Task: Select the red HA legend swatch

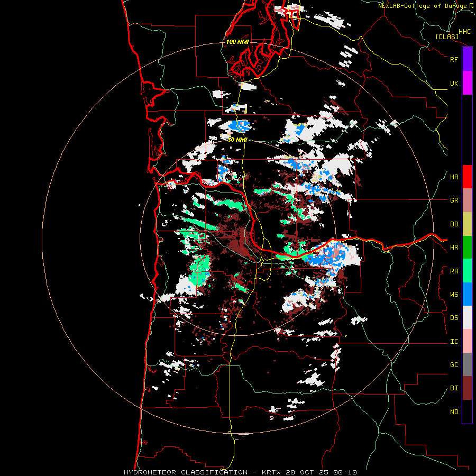Action: pyautogui.click(x=467, y=177)
